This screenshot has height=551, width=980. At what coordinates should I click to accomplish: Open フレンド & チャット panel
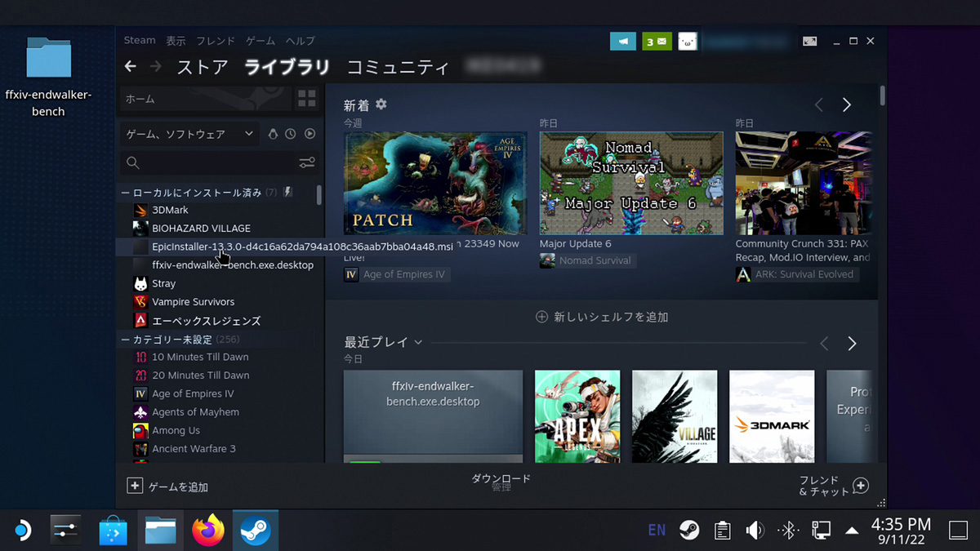click(833, 487)
